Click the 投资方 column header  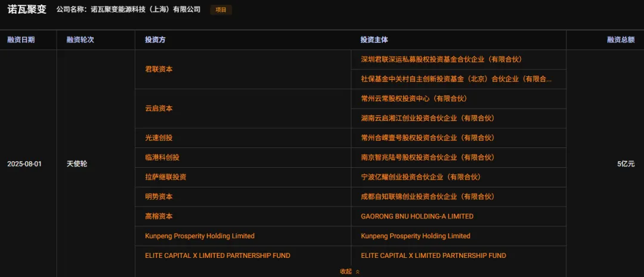(x=155, y=40)
